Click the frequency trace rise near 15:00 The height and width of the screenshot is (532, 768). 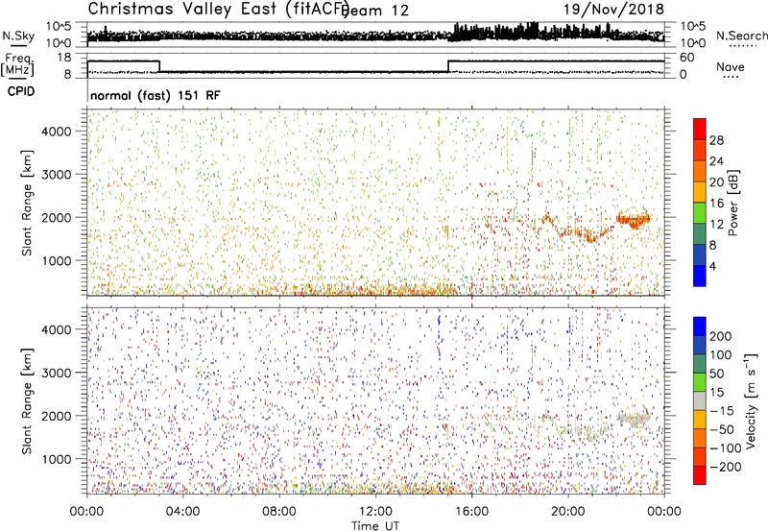click(x=448, y=66)
